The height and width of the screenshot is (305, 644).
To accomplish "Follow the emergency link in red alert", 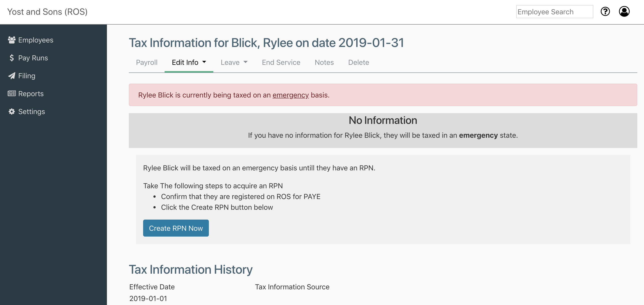I will point(290,95).
